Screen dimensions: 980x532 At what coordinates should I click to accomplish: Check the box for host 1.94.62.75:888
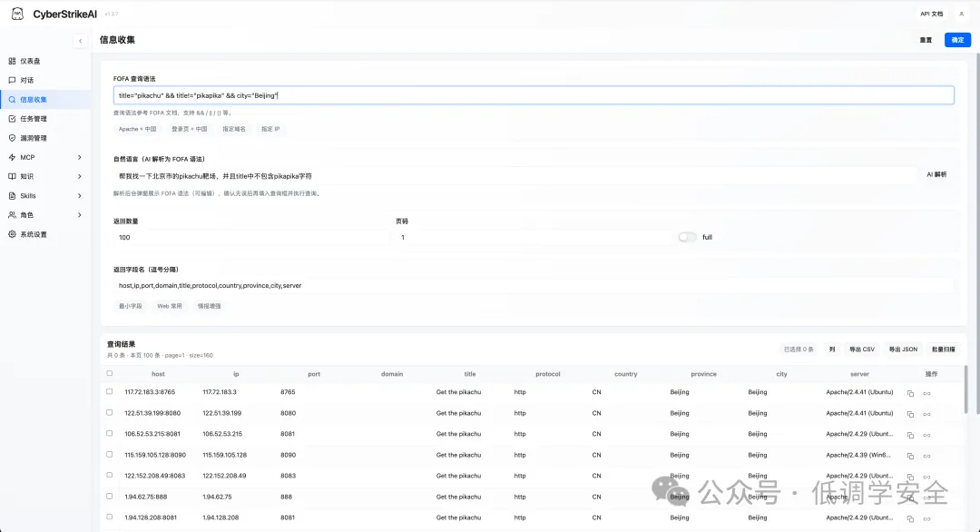(x=110, y=497)
